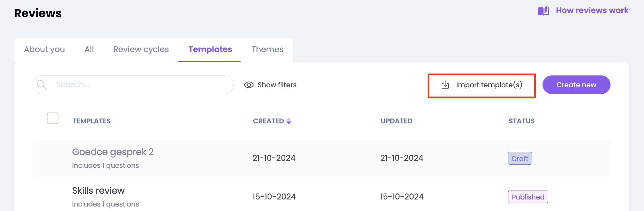This screenshot has width=644, height=211.
Task: Switch to the All tab
Action: [89, 49]
